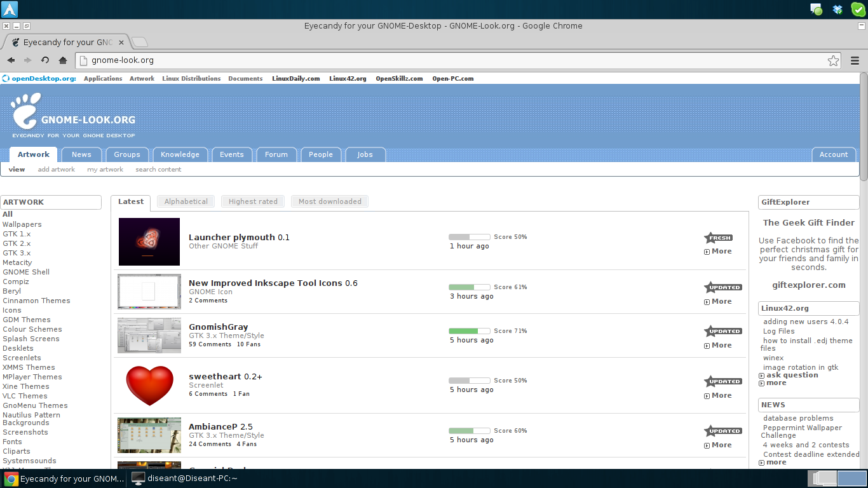Screen dimensions: 868x488
Task: Open the home page icon
Action: point(62,60)
